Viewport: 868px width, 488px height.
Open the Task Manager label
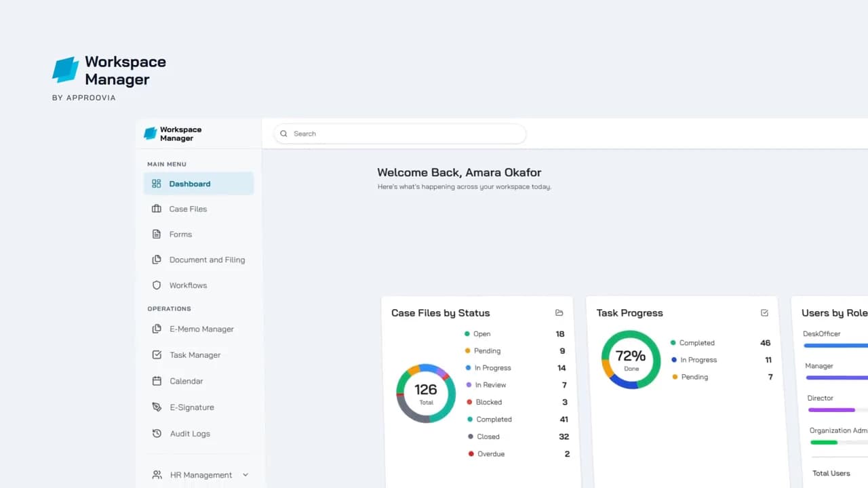[195, 355]
